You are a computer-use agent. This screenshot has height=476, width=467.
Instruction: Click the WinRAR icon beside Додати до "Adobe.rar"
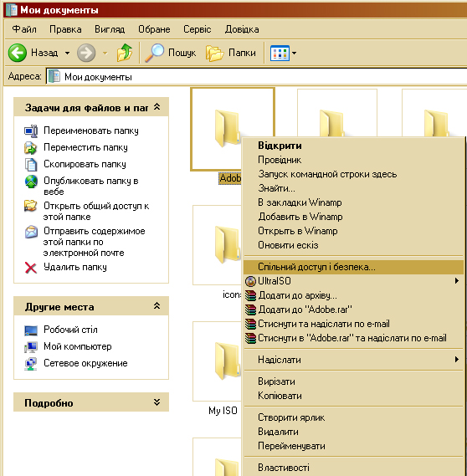pyautogui.click(x=250, y=310)
